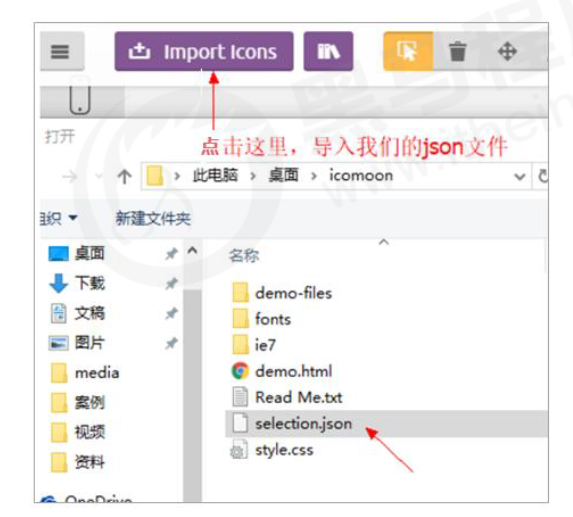This screenshot has width=573, height=517.
Task: Activate the select tool in toolbar
Action: pos(407,51)
